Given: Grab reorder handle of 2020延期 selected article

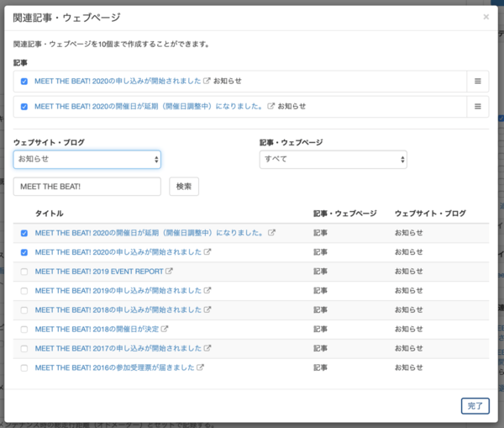Looking at the screenshot, I should click(x=478, y=106).
